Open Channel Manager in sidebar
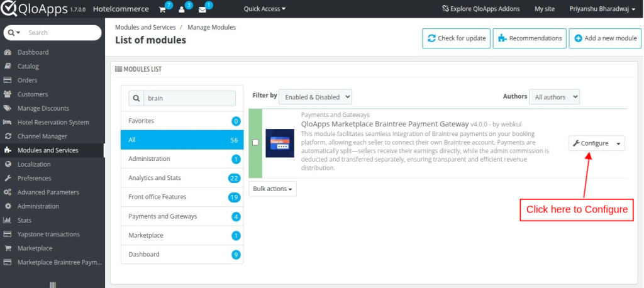Screen dimensions: 644x288 [x=42, y=136]
